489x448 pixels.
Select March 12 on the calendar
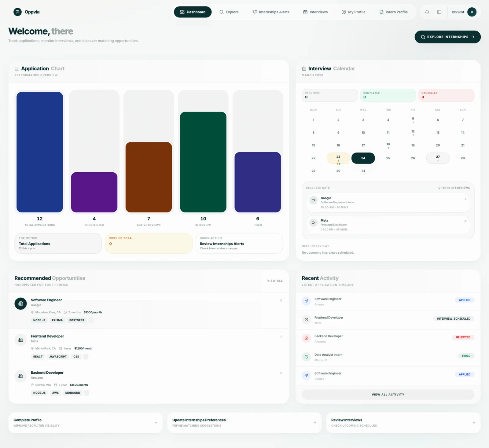tap(413, 133)
